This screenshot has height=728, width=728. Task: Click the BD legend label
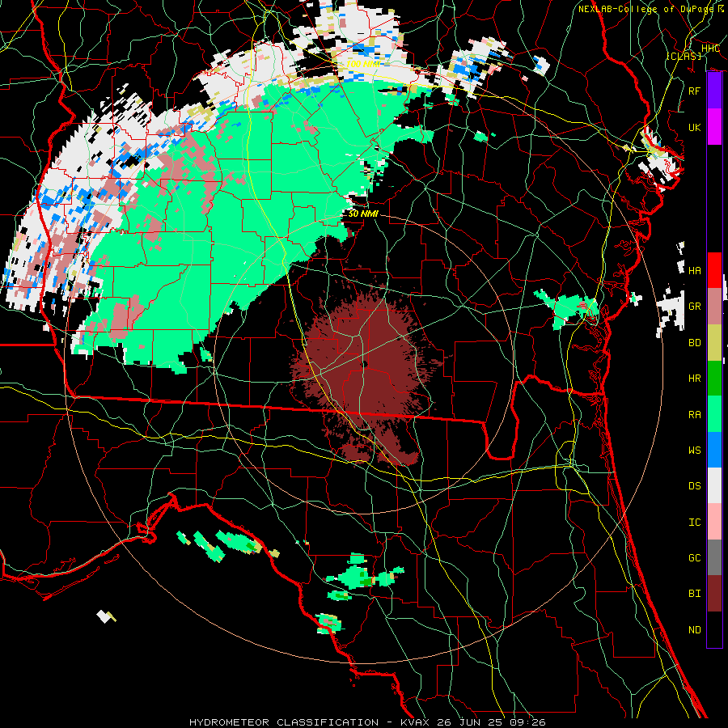695,343
